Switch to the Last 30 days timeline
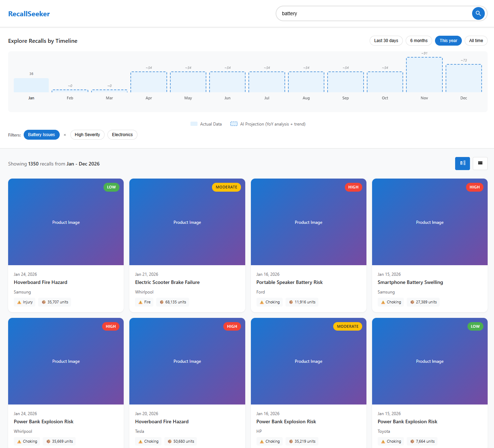Viewport: 494px width, 448px height. (x=386, y=41)
